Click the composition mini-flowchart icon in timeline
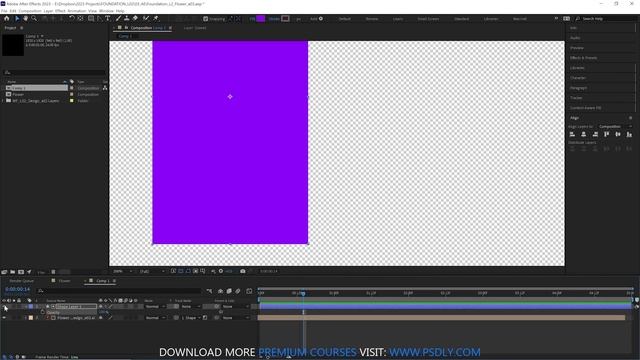Screen dimensions: 640x360 [x=209, y=291]
